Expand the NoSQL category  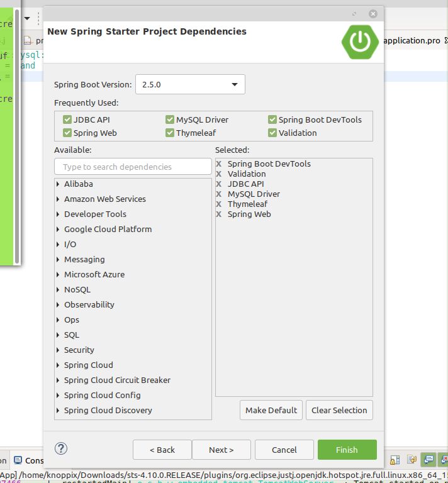58,290
